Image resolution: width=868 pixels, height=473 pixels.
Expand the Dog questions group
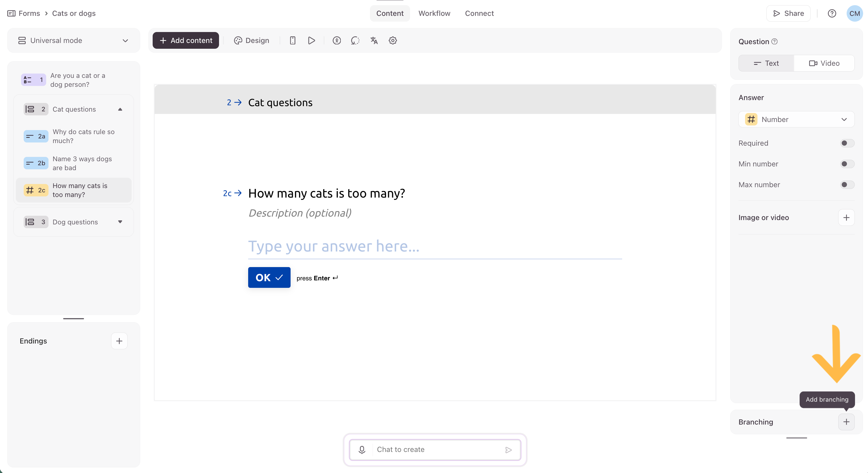[x=120, y=222]
